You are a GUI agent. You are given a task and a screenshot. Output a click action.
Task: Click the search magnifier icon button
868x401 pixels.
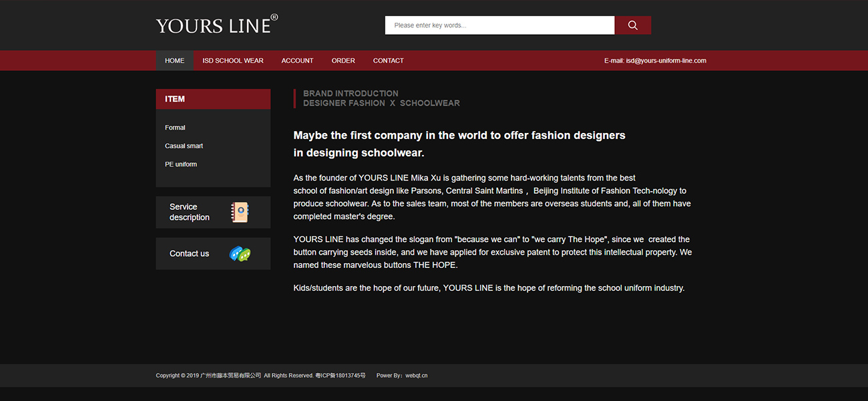(632, 25)
